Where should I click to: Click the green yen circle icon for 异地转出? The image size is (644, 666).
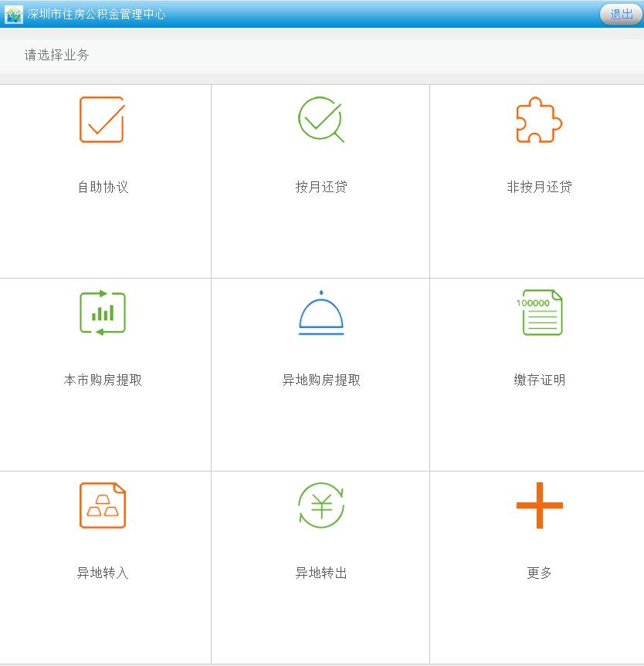click(320, 505)
